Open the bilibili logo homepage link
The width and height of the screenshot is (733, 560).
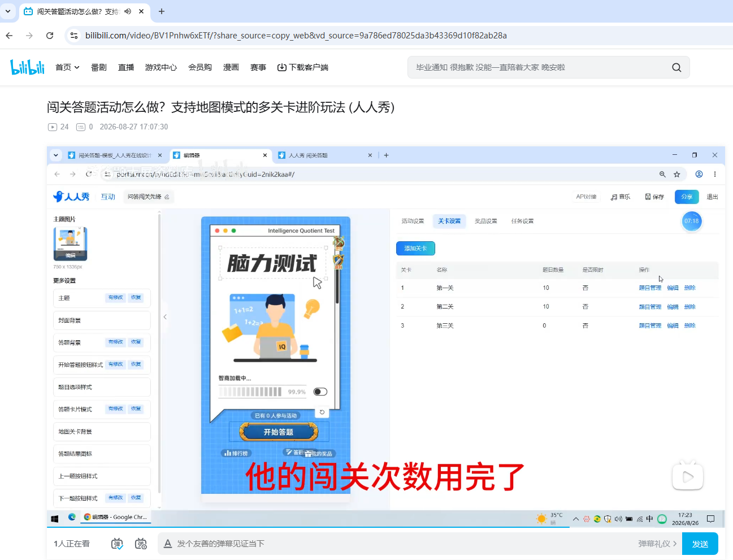(x=27, y=67)
